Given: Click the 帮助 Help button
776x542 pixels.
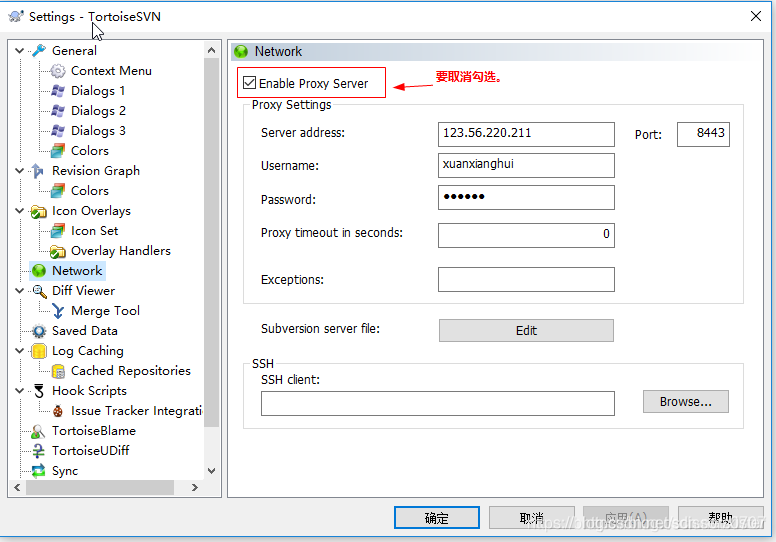Looking at the screenshot, I should (721, 517).
